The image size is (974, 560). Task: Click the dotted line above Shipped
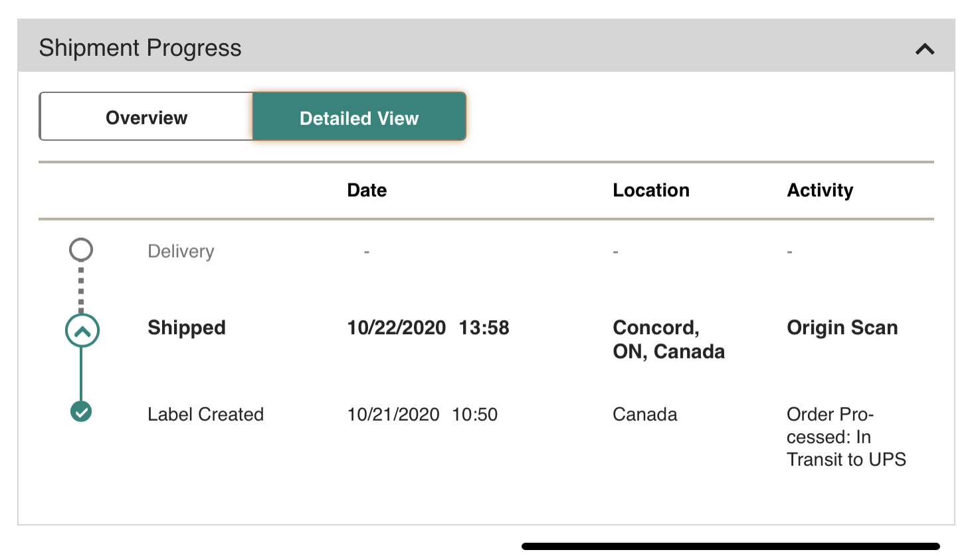81,289
